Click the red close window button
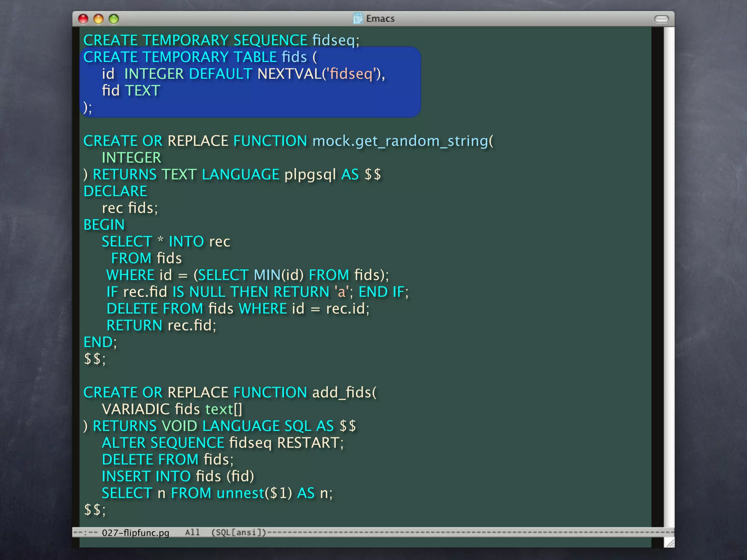The image size is (747, 560). pyautogui.click(x=84, y=19)
